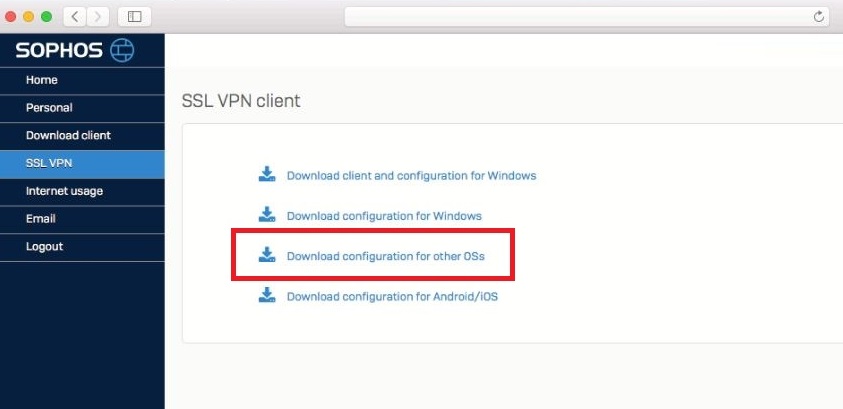Reload the page using the refresh icon
This screenshot has height=409, width=843.
(818, 17)
